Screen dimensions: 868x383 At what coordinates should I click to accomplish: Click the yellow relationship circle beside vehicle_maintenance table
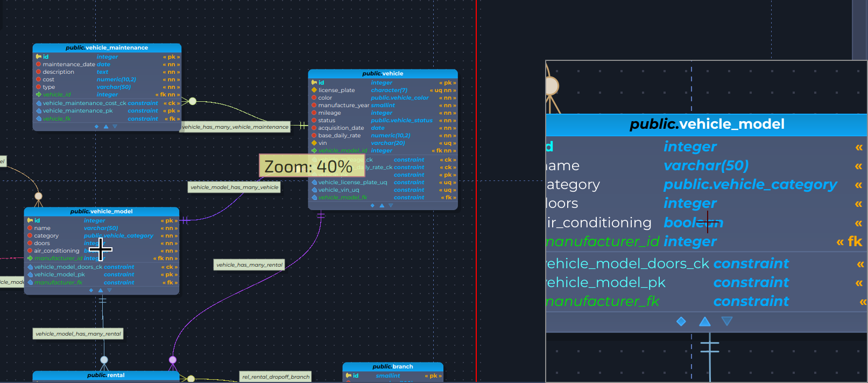[193, 101]
